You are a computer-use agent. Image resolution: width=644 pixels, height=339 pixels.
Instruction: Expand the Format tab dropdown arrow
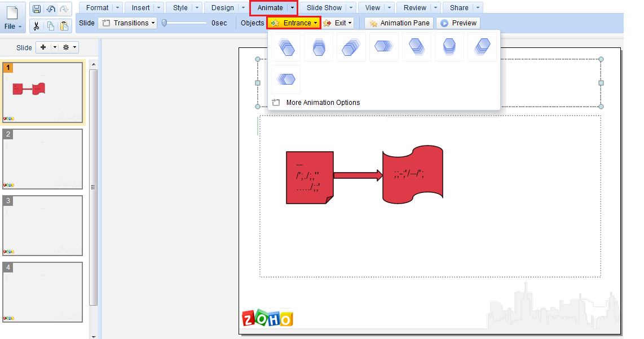[118, 8]
